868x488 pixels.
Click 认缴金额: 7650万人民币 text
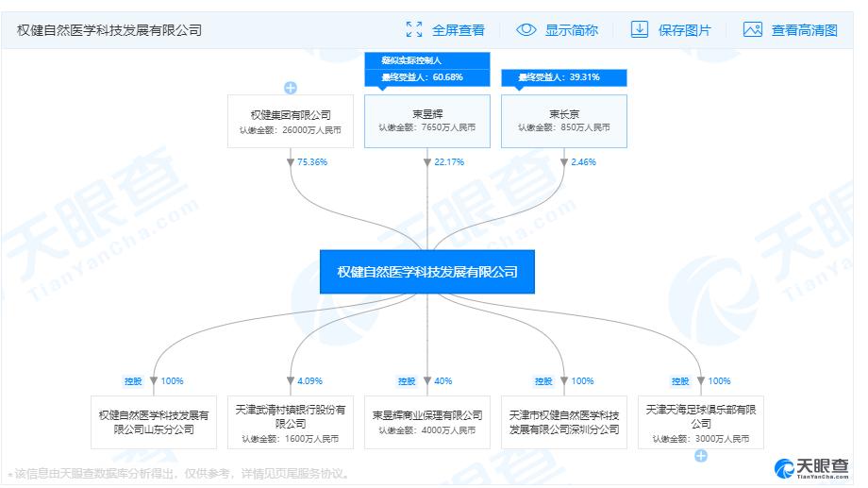426,127
